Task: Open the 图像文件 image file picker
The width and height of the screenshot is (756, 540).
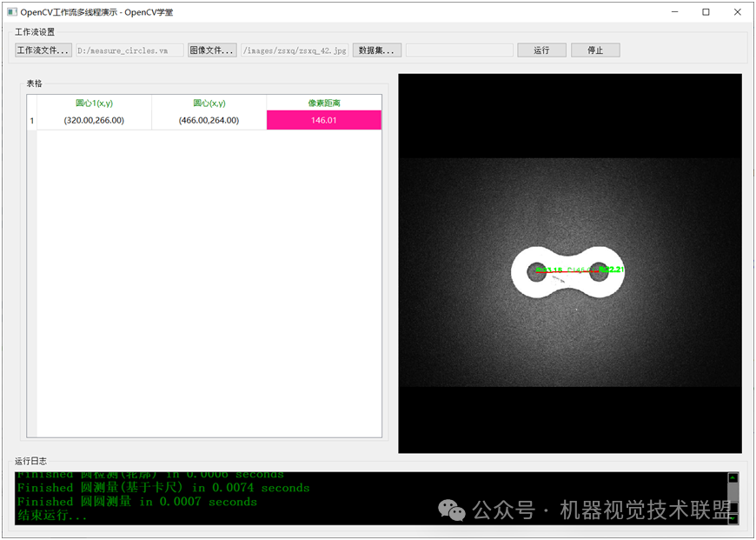Action: click(x=212, y=50)
